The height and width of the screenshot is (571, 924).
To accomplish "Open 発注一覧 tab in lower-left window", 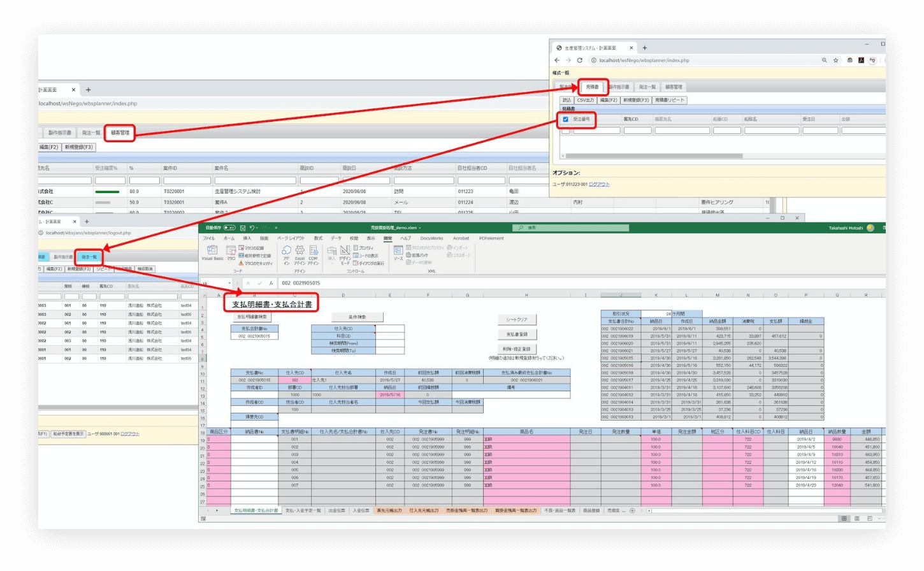I will pos(89,257).
